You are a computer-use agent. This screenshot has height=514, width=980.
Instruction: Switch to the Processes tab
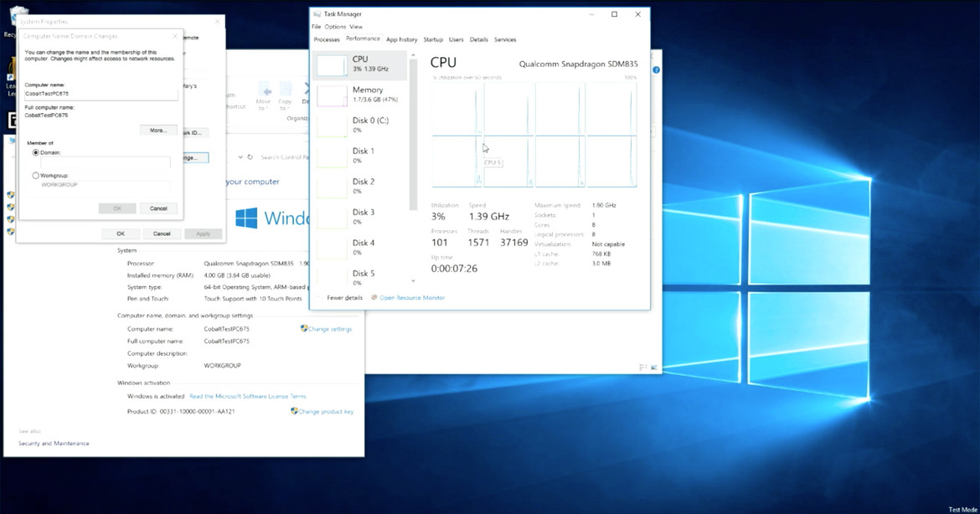point(327,39)
